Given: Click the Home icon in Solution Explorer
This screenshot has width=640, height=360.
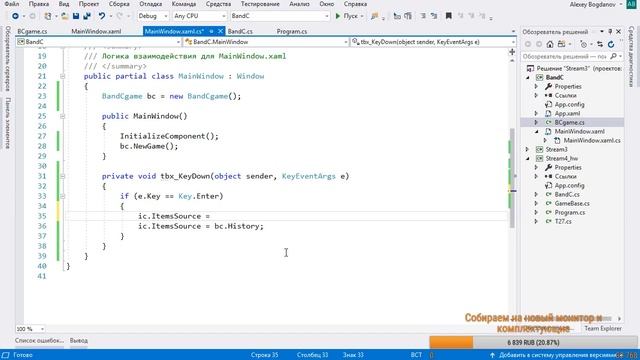Looking at the screenshot, I should [550, 44].
